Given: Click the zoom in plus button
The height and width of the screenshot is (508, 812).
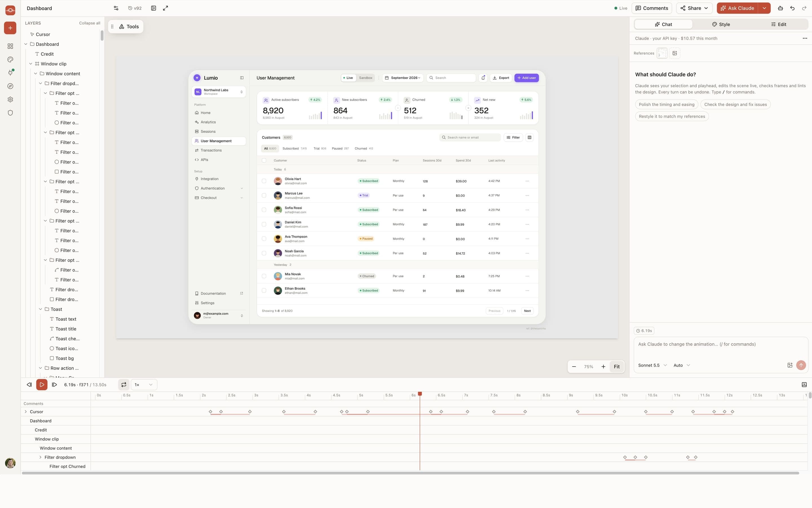Looking at the screenshot, I should pos(603,367).
